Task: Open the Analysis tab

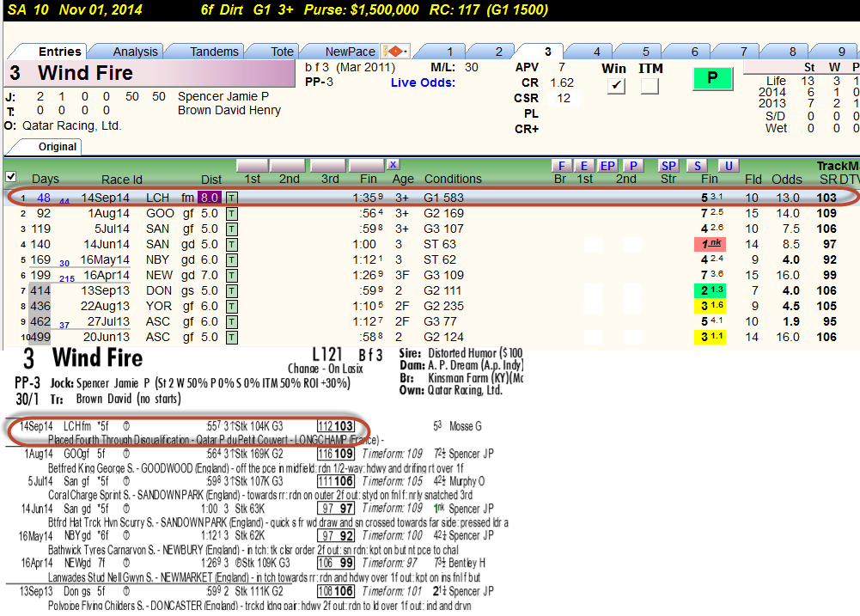Action: click(135, 52)
